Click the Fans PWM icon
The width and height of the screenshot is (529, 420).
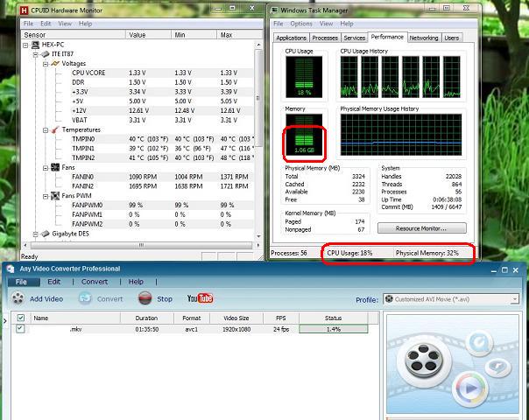(55, 196)
